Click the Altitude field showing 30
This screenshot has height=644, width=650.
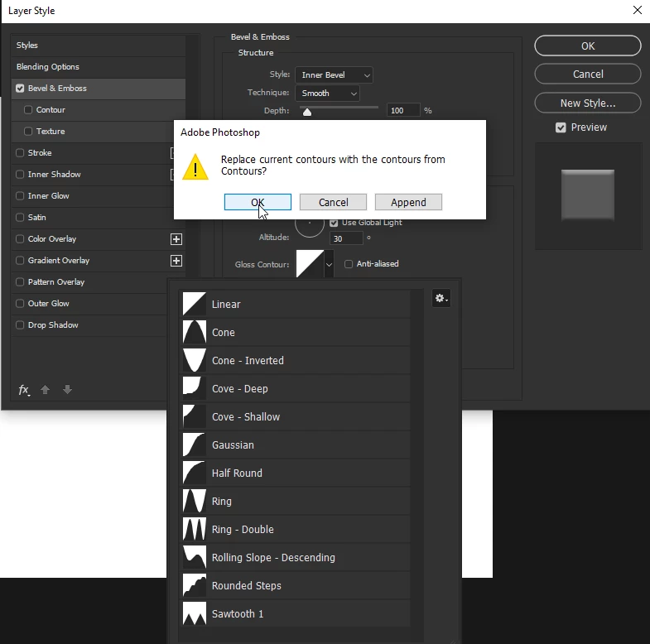[346, 238]
